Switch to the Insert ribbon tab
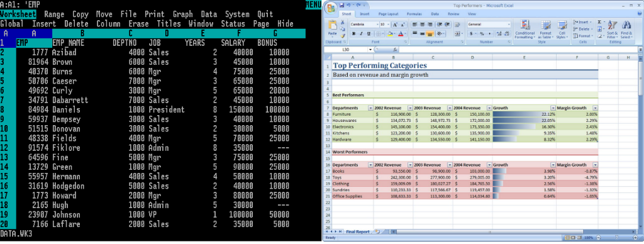 coord(365,14)
